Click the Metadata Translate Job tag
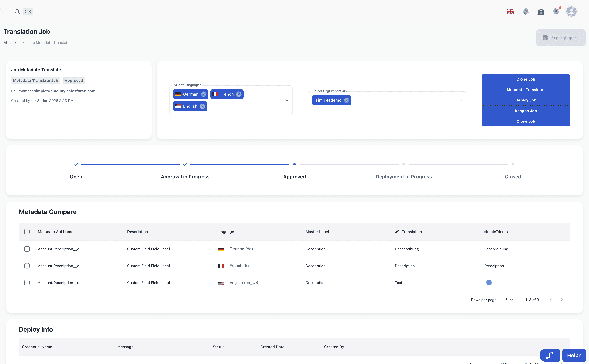 (x=35, y=80)
